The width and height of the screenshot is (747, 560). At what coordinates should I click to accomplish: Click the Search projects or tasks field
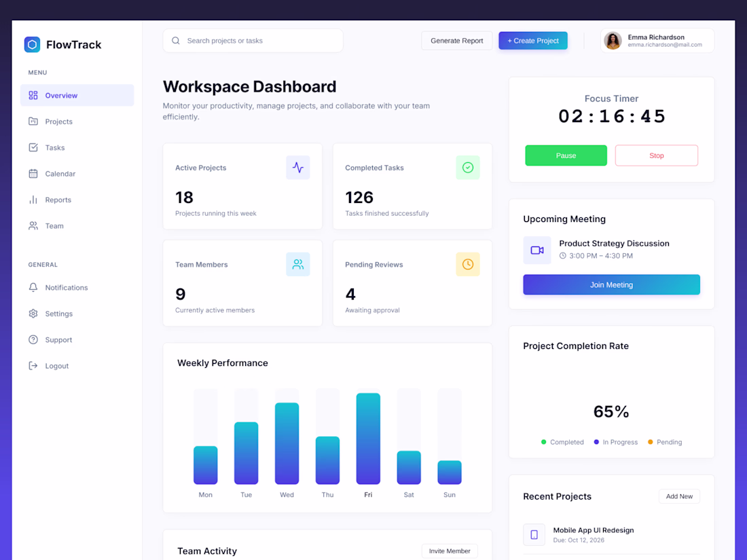253,41
